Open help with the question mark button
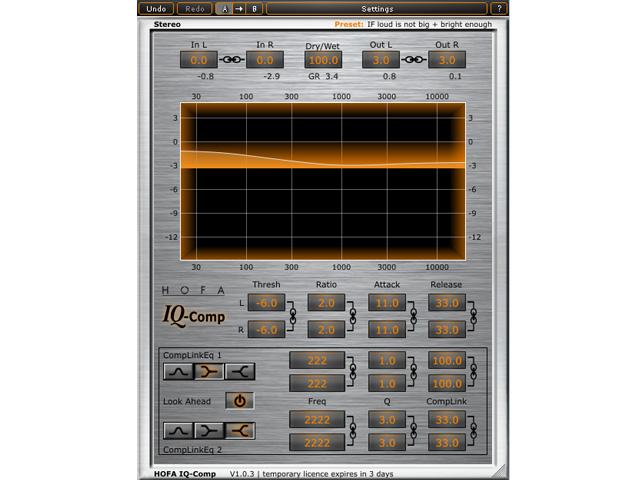Image resolution: width=640 pixels, height=480 pixels. (499, 9)
